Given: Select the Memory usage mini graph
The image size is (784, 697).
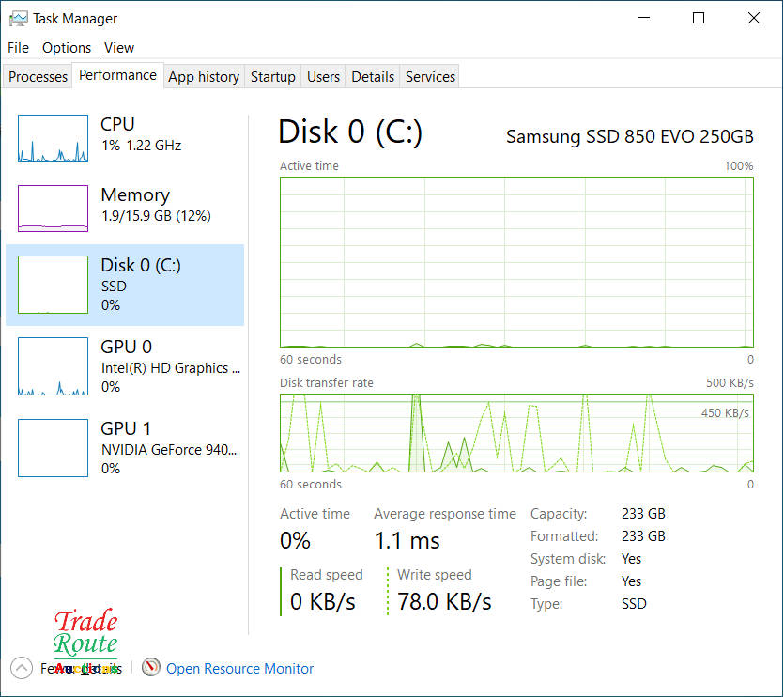Looking at the screenshot, I should click(53, 208).
